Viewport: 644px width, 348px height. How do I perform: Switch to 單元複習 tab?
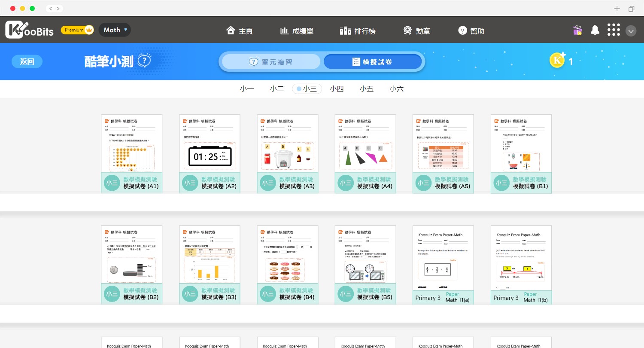[271, 62]
